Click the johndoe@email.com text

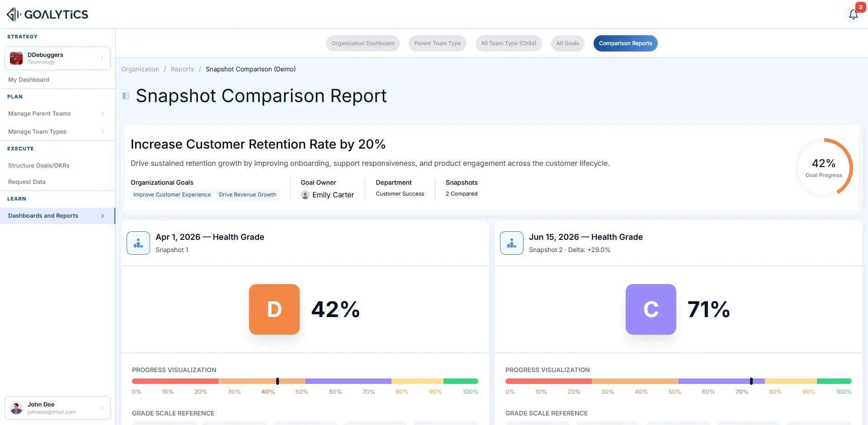click(52, 412)
